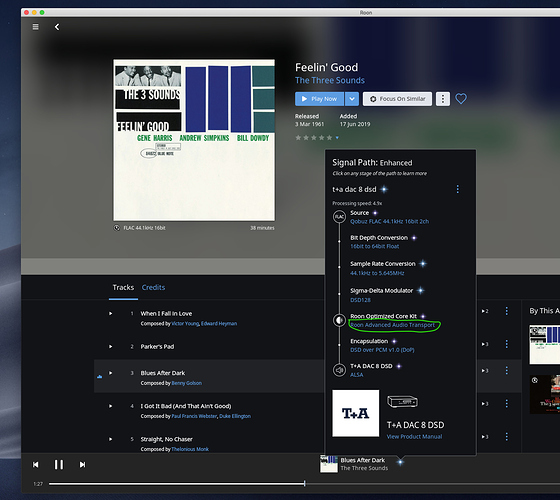
Task: Open options for Blues After Dark row
Action: 506,371
